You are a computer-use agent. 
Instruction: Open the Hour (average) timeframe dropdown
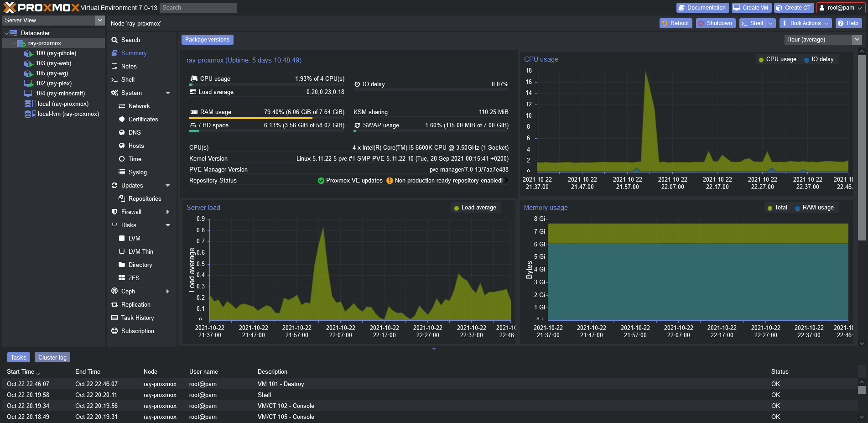(x=857, y=40)
